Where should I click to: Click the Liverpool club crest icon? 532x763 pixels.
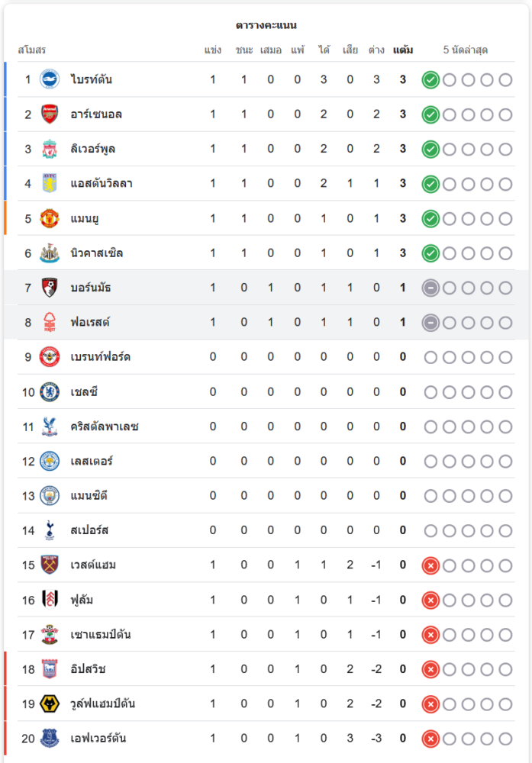pyautogui.click(x=50, y=149)
